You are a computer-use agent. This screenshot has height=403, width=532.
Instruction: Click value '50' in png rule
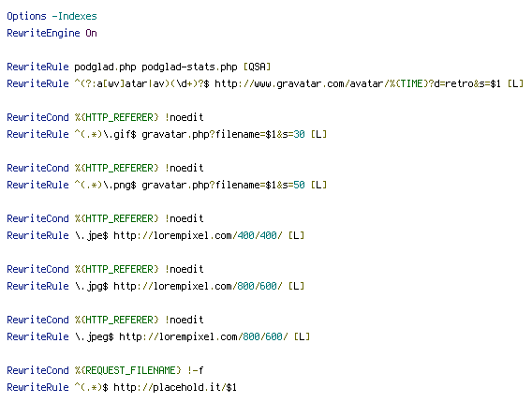click(x=300, y=185)
